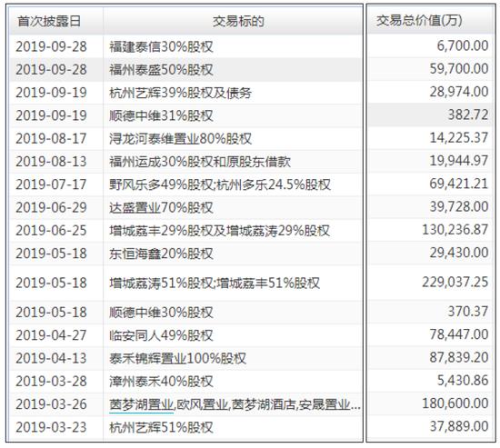The height and width of the screenshot is (448, 500).
Task: Click the value 28,974.00
Action: tap(459, 92)
